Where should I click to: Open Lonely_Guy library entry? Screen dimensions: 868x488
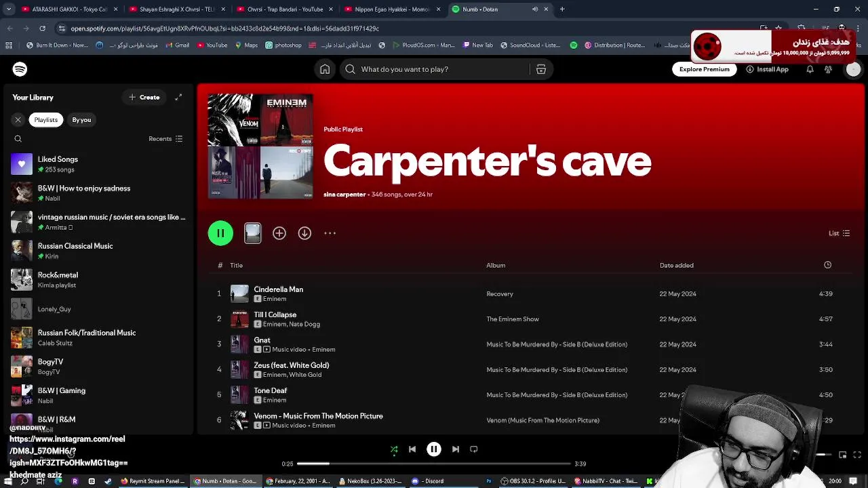point(98,309)
